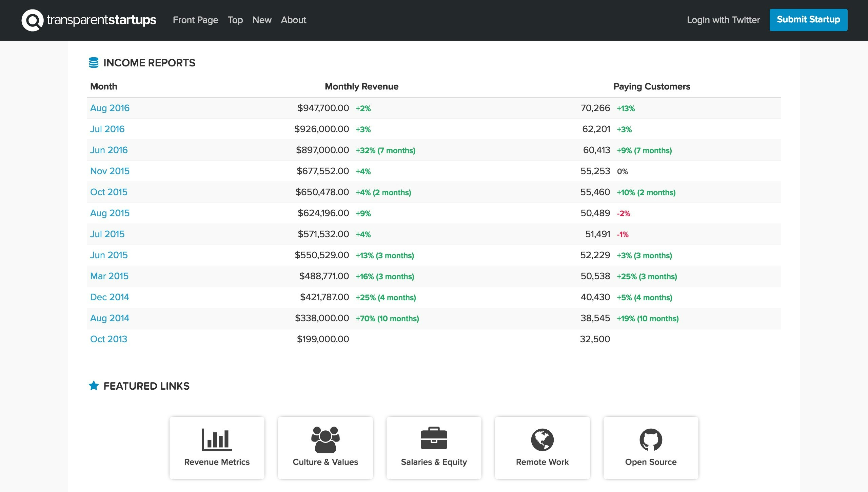Open the Jun 2016 income report

point(108,150)
